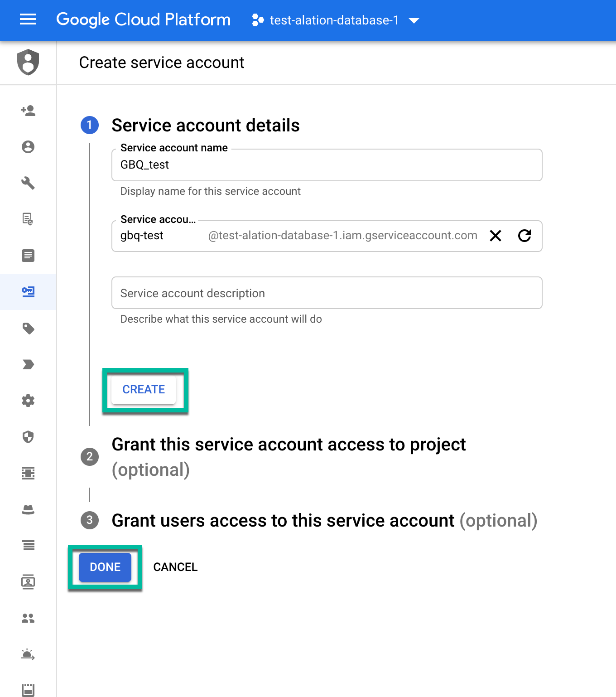This screenshot has width=616, height=697.
Task: Expand the test-alation-database-1 project selector
Action: pyautogui.click(x=336, y=20)
